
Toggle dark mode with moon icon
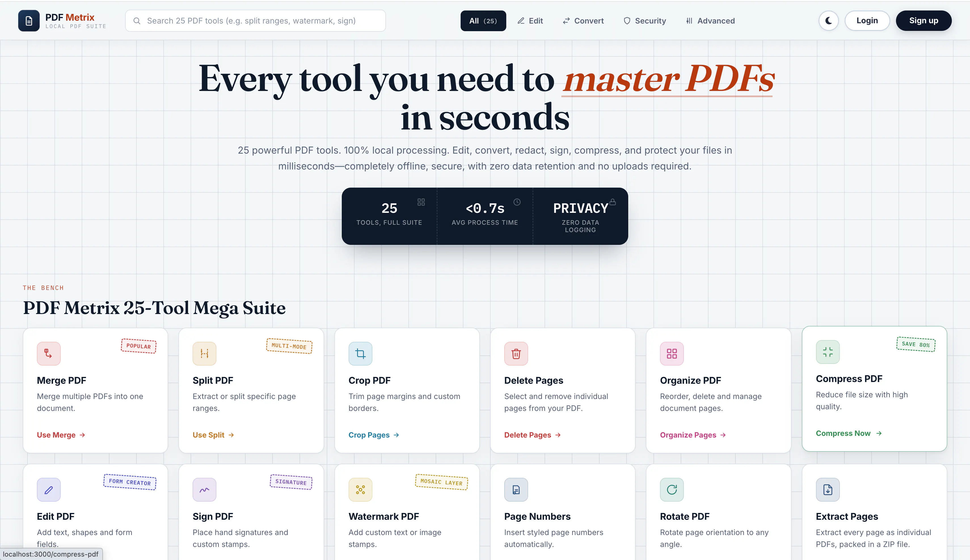pyautogui.click(x=828, y=21)
